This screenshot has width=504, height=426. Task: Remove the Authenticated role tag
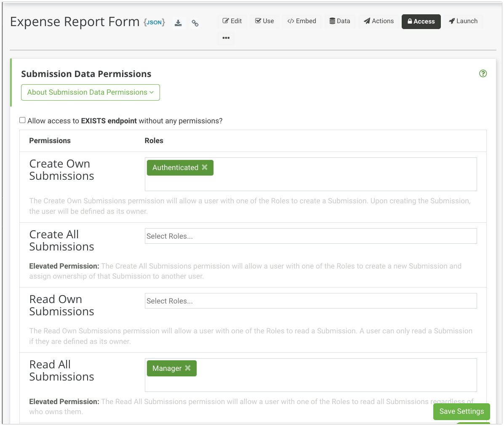pos(205,167)
